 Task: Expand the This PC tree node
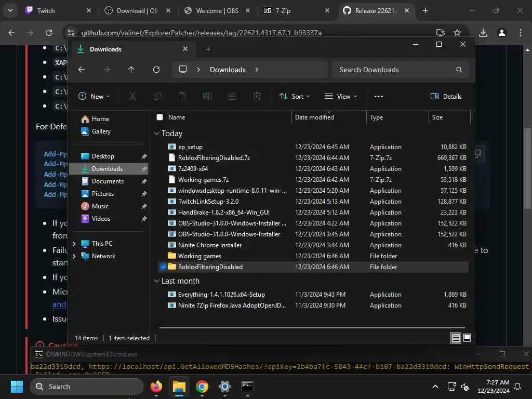74,244
